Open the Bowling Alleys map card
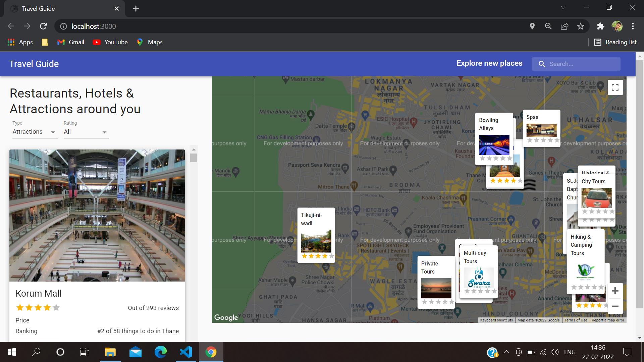The height and width of the screenshot is (362, 644). point(494,139)
